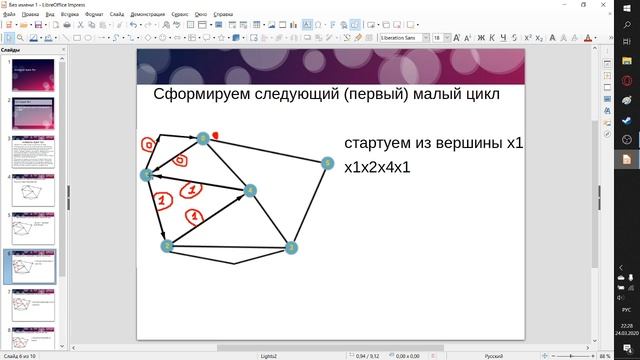
Task: Click the Save document icon
Action: (38, 25)
